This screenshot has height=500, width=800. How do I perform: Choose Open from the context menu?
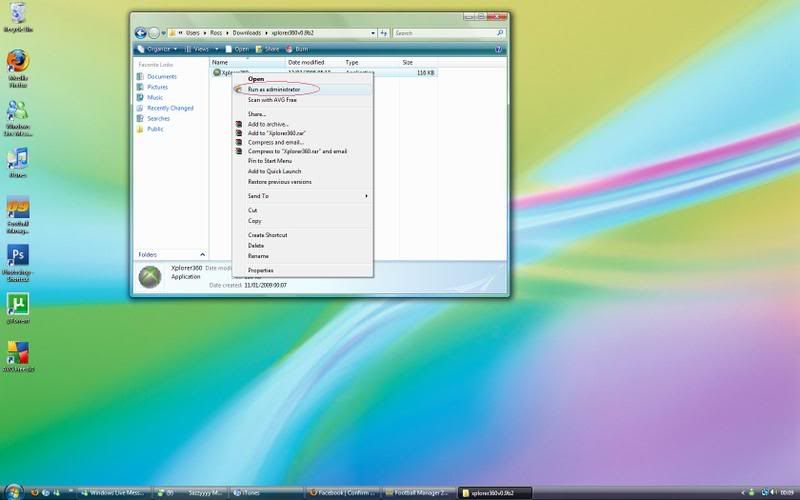point(303,79)
